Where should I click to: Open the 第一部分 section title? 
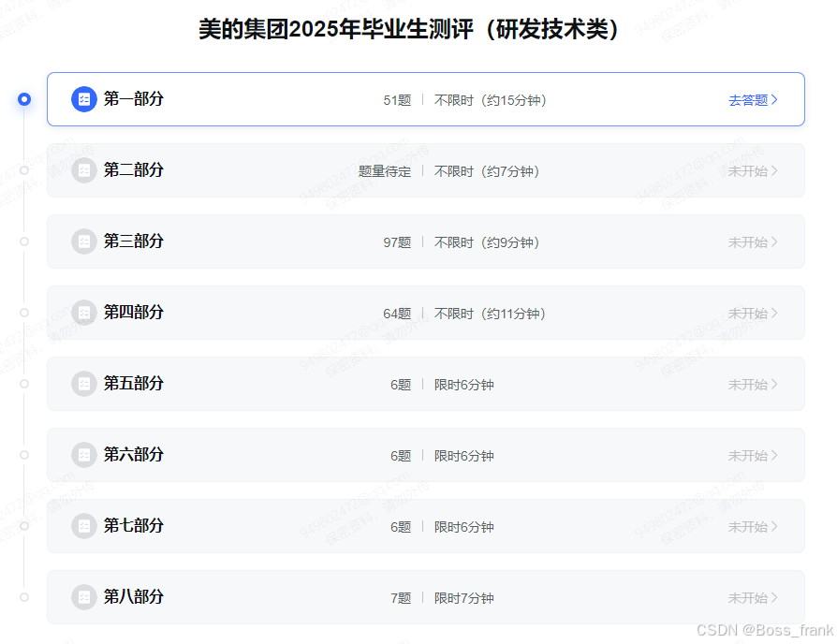[134, 98]
